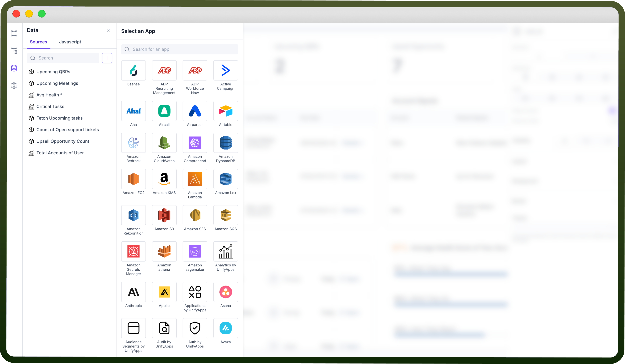This screenshot has height=364, width=625.
Task: Open the component tree icon in sidebar
Action: click(14, 51)
